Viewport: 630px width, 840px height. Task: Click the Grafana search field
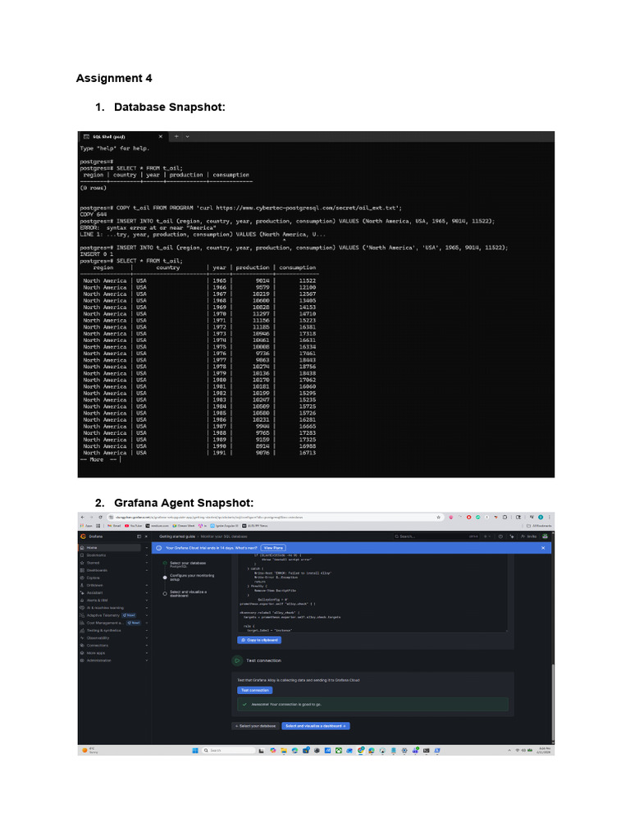coord(436,536)
